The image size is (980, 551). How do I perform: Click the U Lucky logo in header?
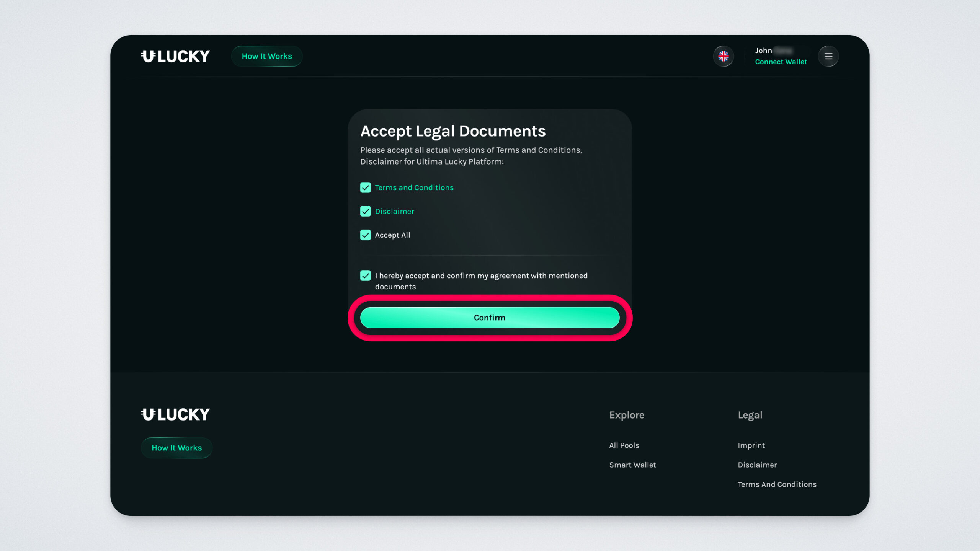[175, 56]
